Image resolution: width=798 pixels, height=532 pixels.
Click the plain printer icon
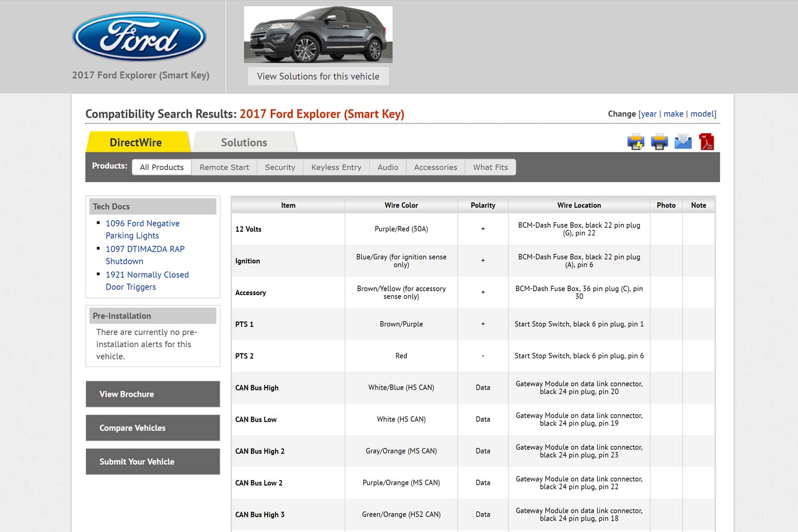coord(659,142)
